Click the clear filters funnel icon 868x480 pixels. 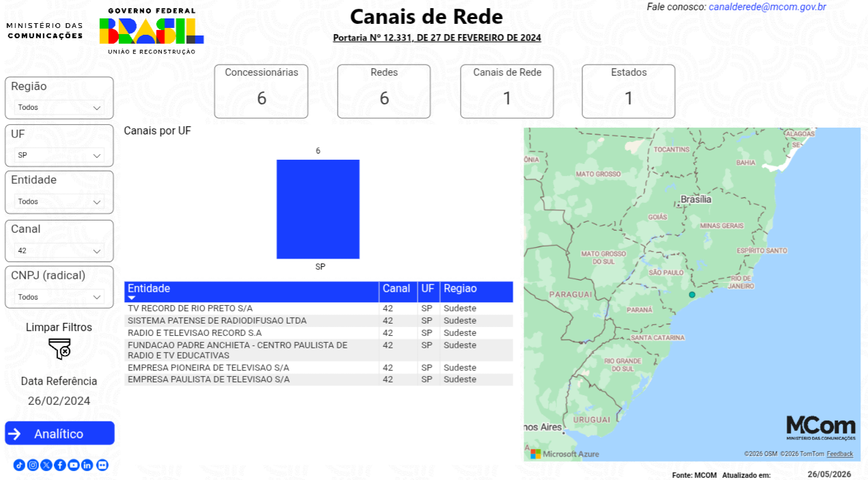click(59, 349)
